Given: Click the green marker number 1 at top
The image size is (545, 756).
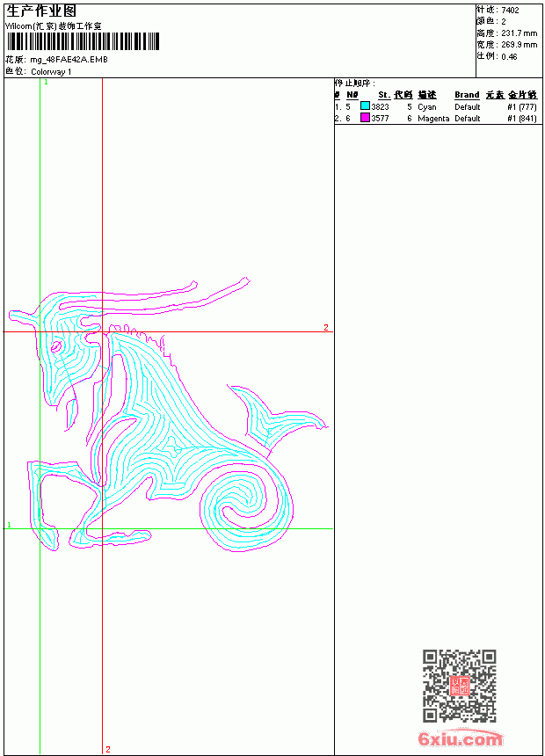Looking at the screenshot, I should [x=47, y=83].
